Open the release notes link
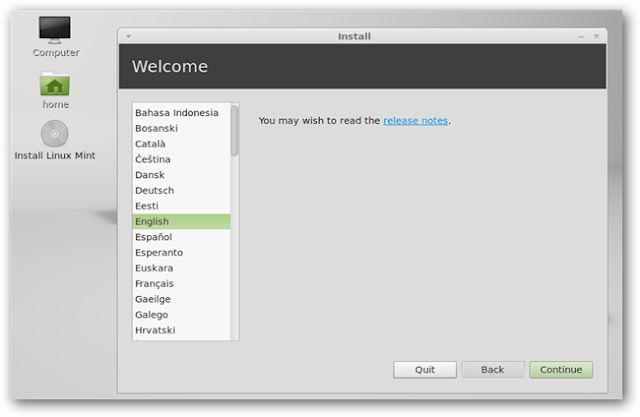 pos(416,121)
